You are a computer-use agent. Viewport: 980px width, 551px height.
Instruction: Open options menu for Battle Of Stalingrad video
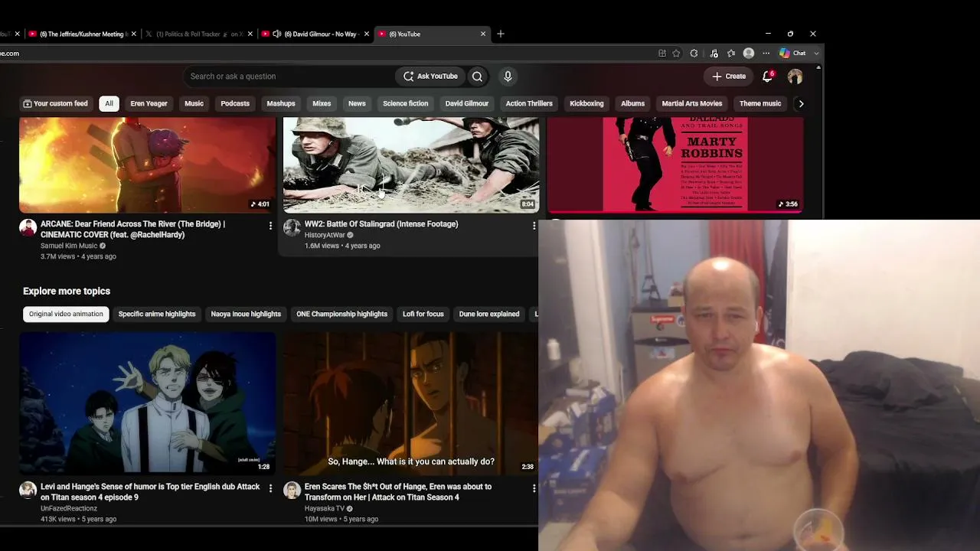(x=534, y=226)
